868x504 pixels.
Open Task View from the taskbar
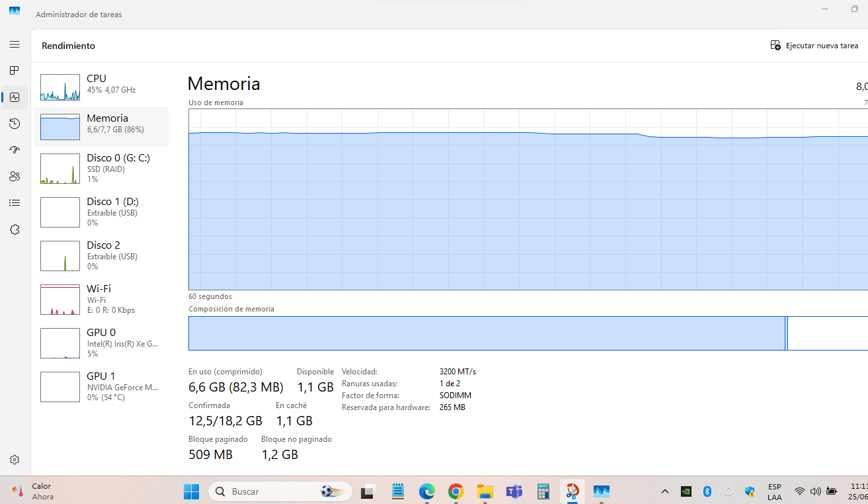point(368,491)
